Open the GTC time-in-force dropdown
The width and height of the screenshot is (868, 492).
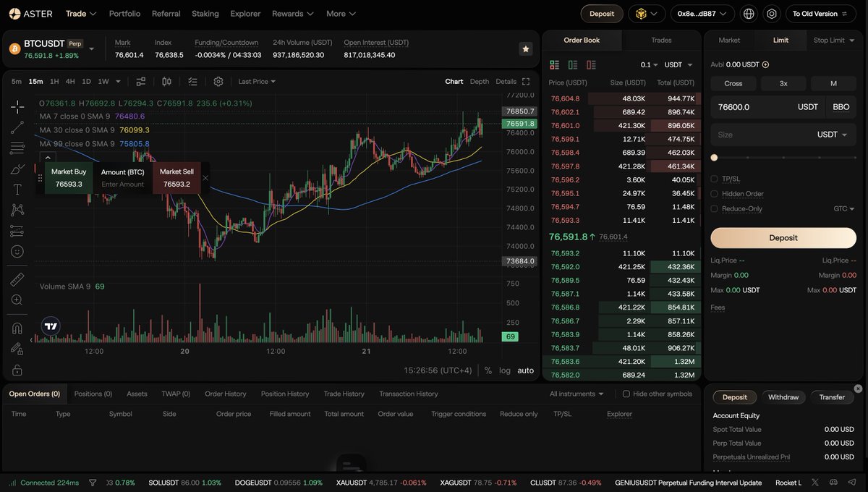844,209
